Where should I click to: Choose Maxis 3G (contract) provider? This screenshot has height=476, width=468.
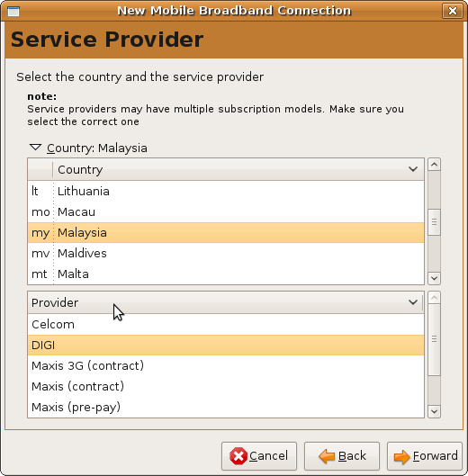click(x=226, y=366)
